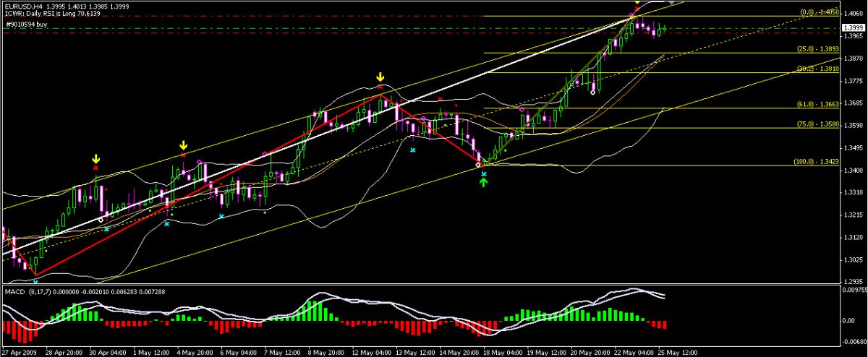Click the yellow down arrow above 30 Apr candle
The width and height of the screenshot is (868, 357).
[x=95, y=158]
